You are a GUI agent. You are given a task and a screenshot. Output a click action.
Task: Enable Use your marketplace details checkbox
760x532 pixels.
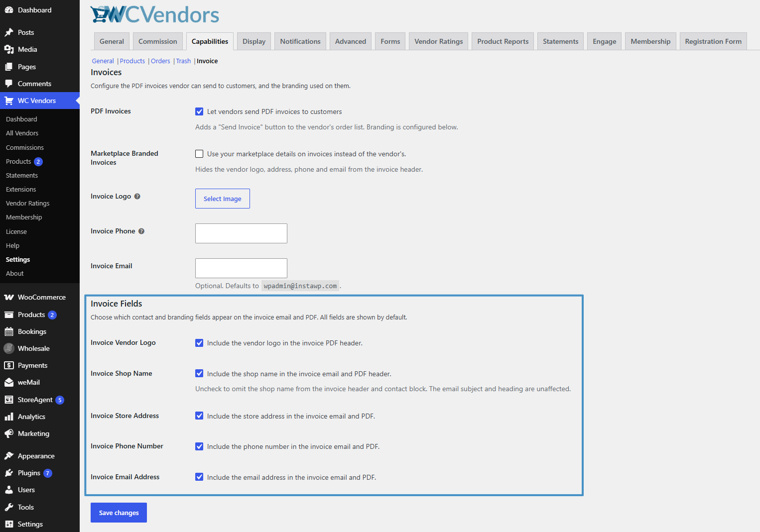coord(199,154)
